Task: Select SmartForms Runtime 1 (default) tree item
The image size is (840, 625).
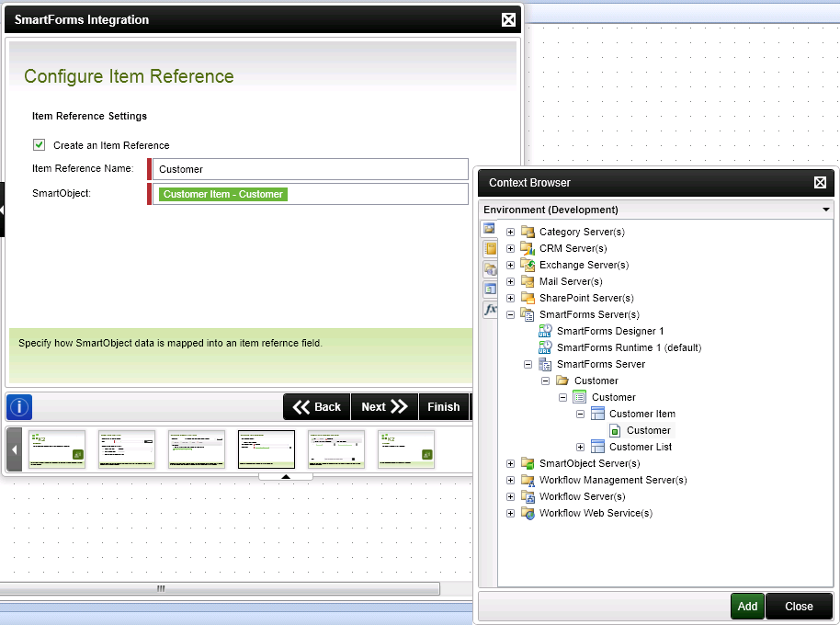Action: (x=629, y=347)
